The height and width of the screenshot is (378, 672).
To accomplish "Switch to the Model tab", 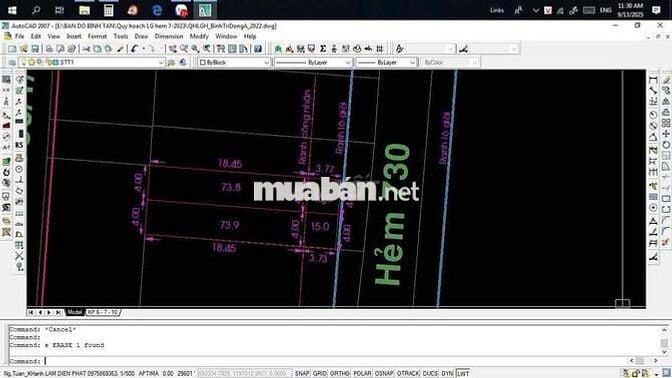I will tap(75, 312).
